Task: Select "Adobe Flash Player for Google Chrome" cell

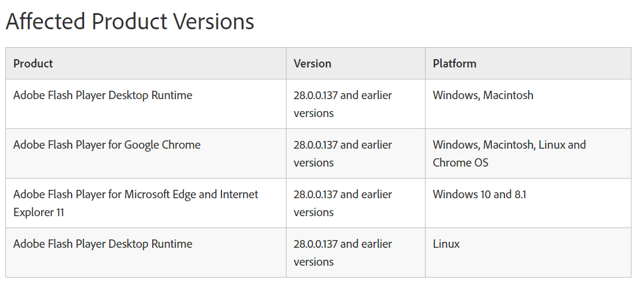Action: pyautogui.click(x=107, y=144)
